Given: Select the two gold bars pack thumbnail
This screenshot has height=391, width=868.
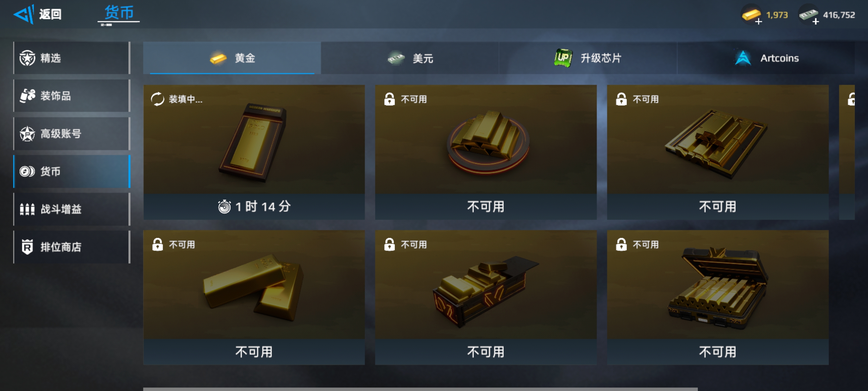Looking at the screenshot, I should [x=254, y=284].
